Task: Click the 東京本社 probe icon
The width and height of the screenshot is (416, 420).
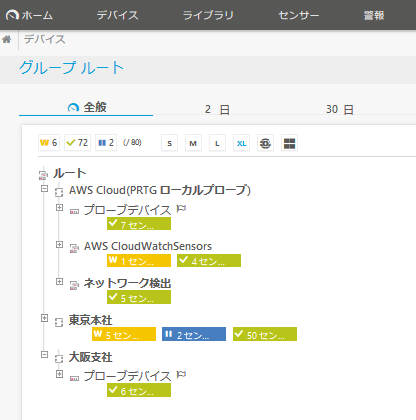Action: click(x=59, y=322)
